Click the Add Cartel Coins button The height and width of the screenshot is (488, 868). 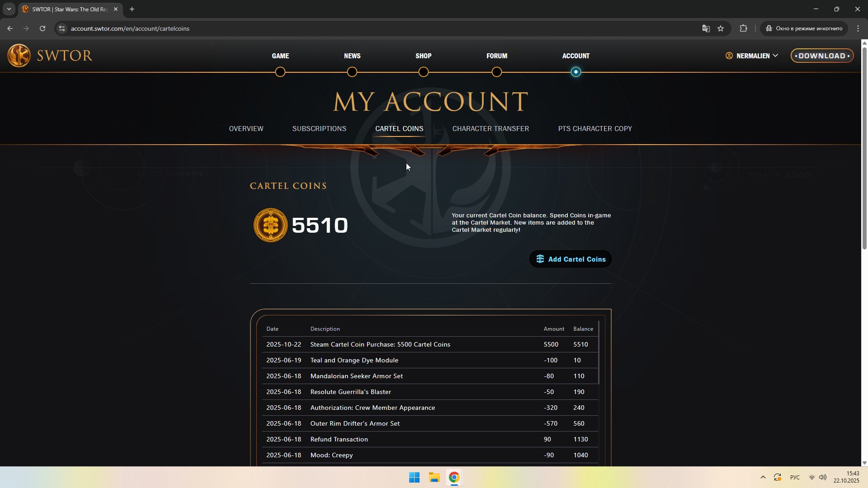tap(571, 259)
